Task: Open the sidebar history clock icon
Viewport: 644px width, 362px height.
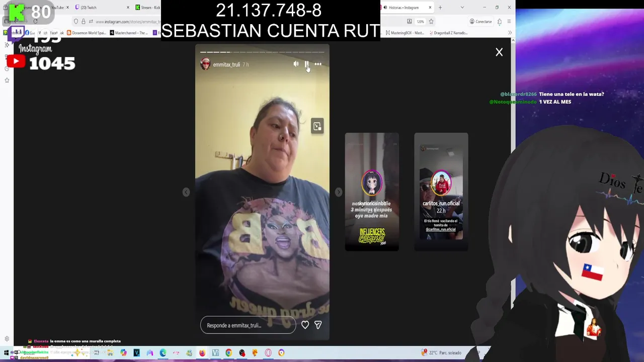Action: pos(7,68)
